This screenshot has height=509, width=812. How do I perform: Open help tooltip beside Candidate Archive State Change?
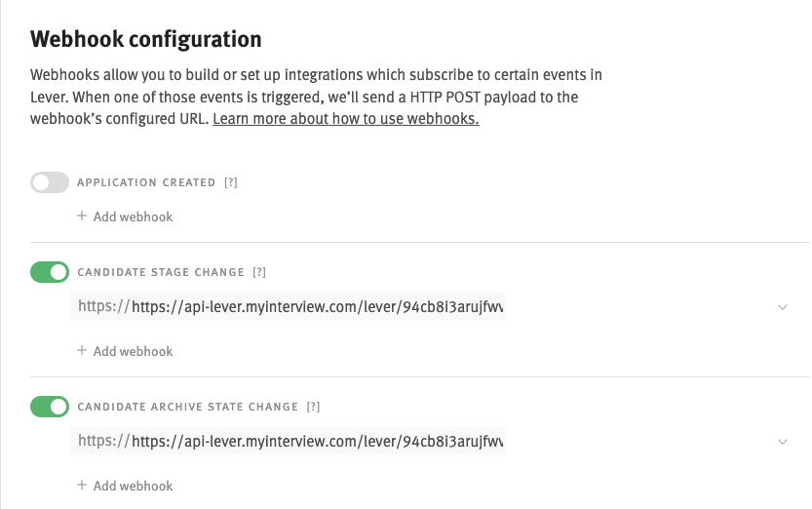[x=313, y=407]
